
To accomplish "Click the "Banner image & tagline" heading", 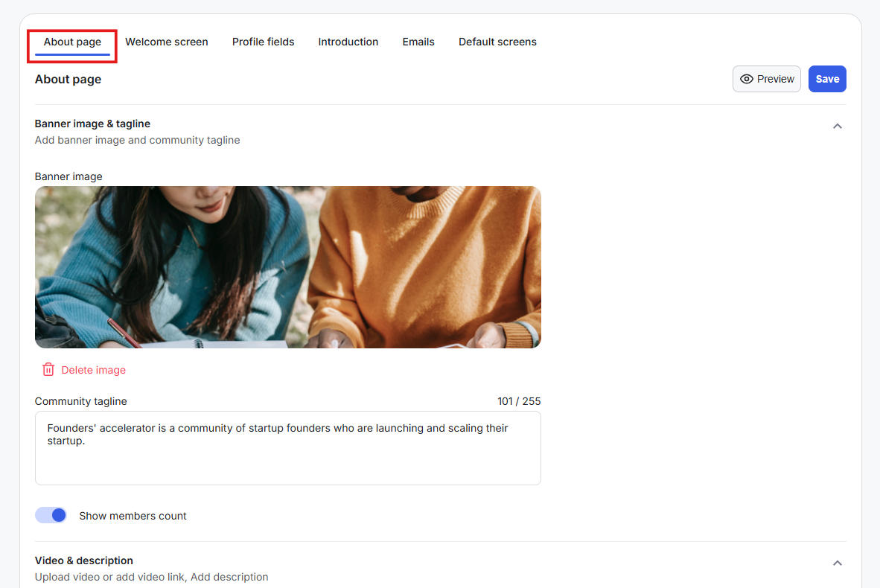I will click(x=92, y=124).
